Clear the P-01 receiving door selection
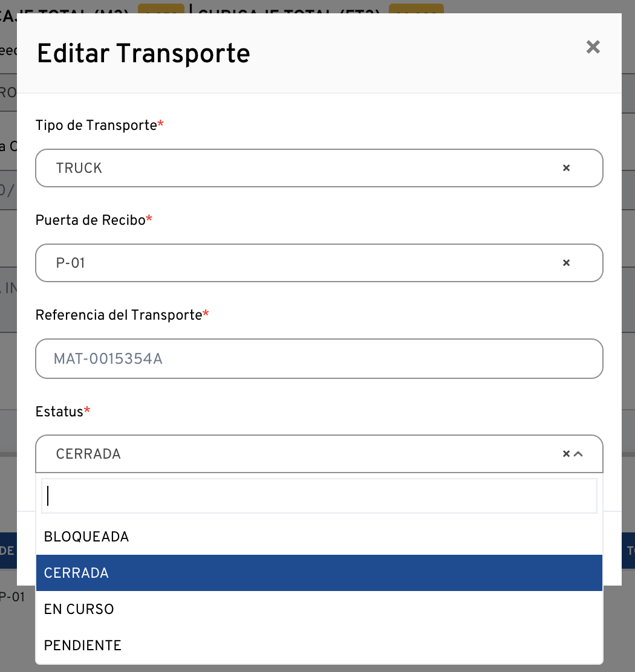This screenshot has height=672, width=635. [566, 263]
